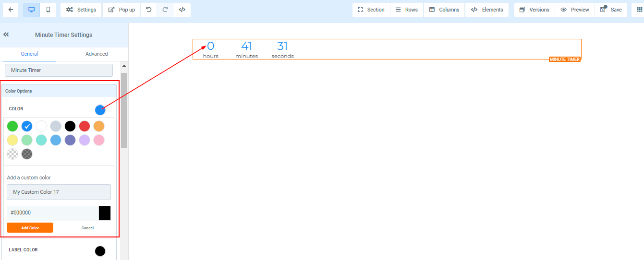Click the undo icon

(x=149, y=10)
